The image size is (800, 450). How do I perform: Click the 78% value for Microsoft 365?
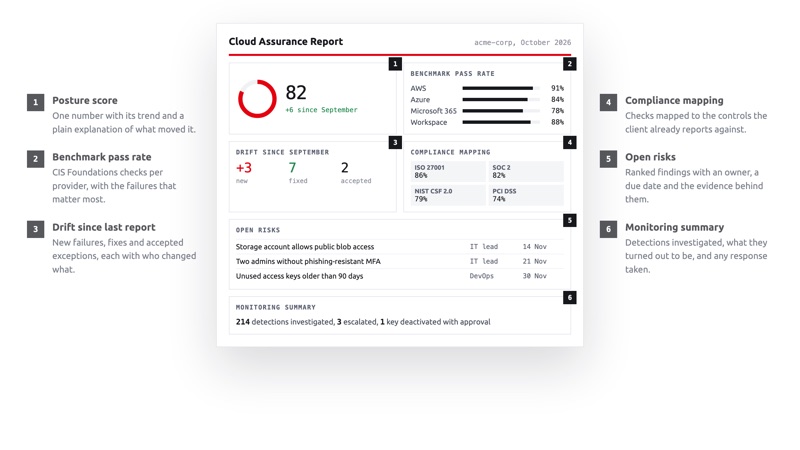(x=557, y=111)
